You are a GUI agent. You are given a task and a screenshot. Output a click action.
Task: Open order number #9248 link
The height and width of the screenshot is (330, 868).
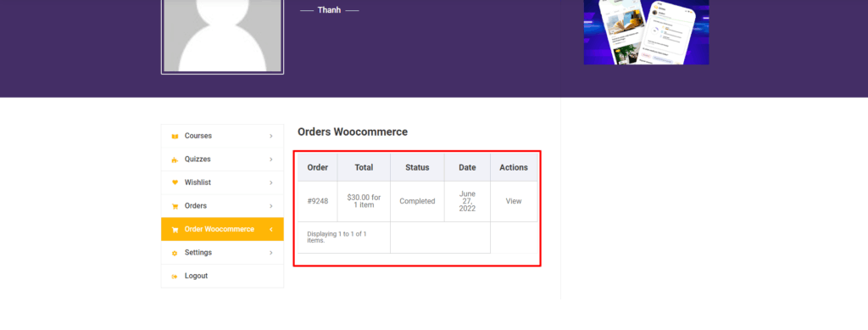[x=318, y=201]
